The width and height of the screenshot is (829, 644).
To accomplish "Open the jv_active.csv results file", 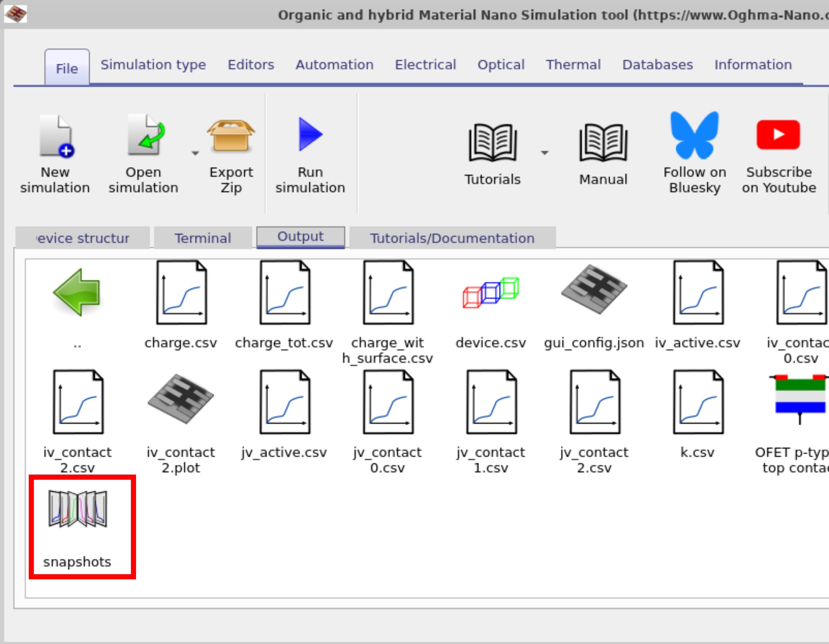I will click(x=284, y=402).
